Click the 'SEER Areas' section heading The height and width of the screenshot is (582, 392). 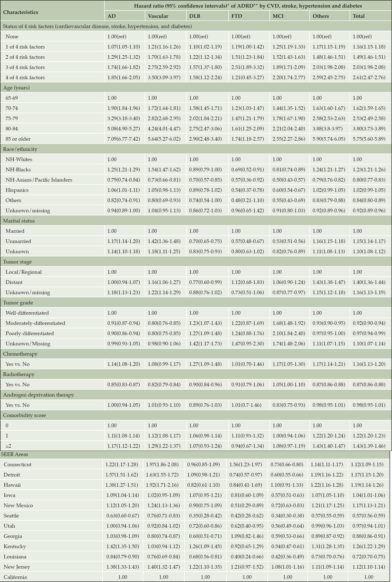(x=15, y=454)
